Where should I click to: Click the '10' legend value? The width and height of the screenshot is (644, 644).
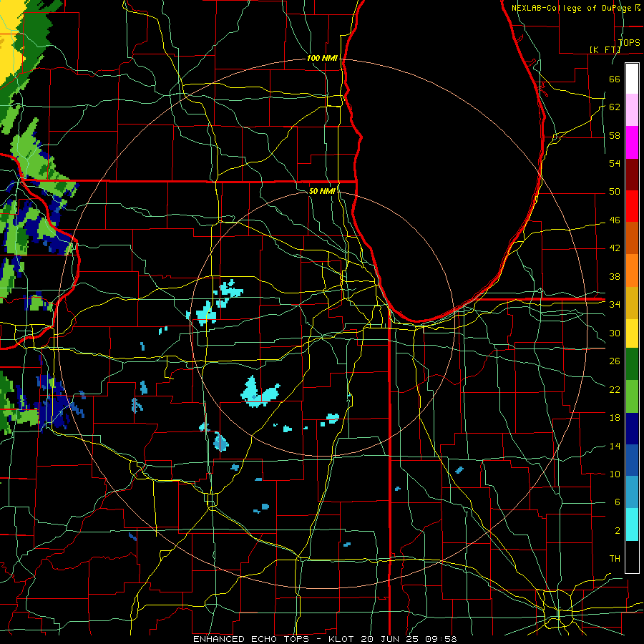615,474
